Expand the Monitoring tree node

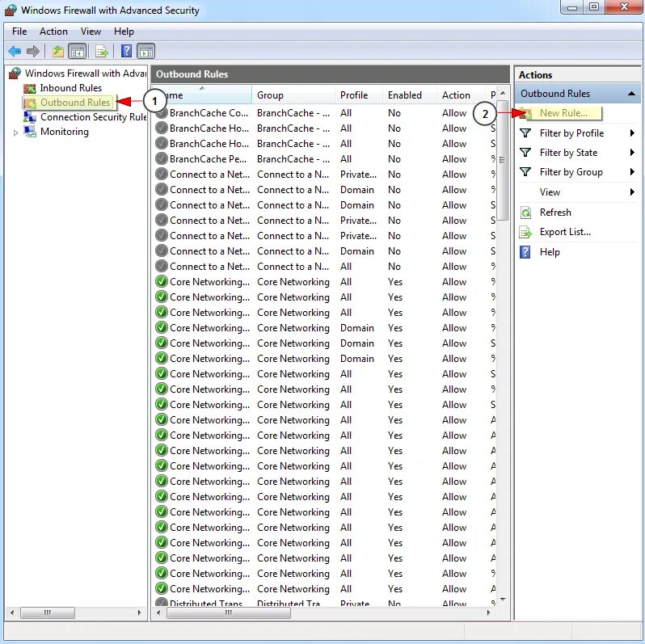point(15,133)
